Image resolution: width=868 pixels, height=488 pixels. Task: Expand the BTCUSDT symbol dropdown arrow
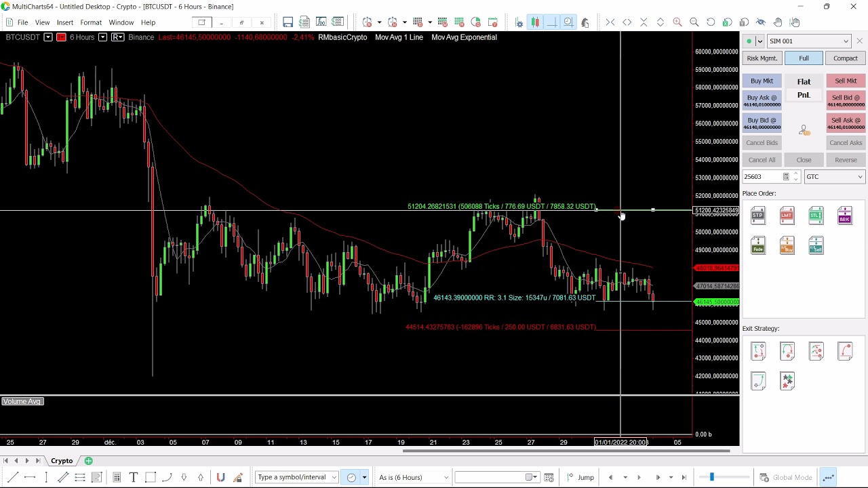click(48, 37)
